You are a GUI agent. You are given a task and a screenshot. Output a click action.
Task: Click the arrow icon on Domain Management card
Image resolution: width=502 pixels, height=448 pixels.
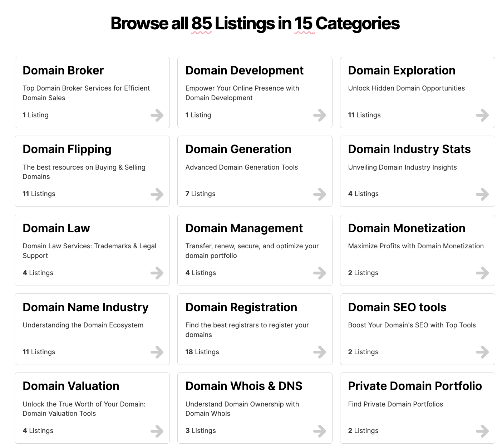pos(319,273)
